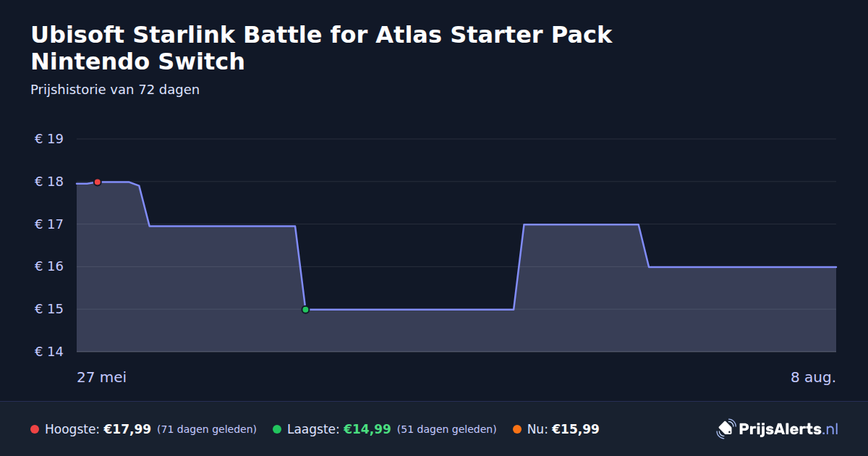Click the green dot beside Laagste
Image resolution: width=868 pixels, height=456 pixels.
(277, 429)
